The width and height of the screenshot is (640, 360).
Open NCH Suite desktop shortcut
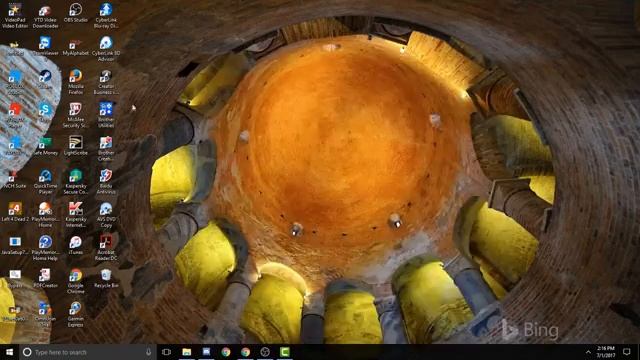coord(15,179)
